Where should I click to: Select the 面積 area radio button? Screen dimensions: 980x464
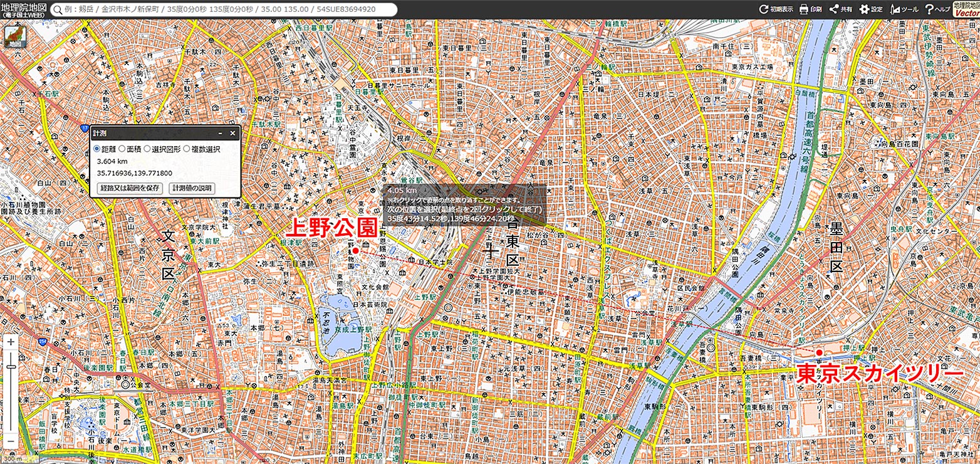(x=122, y=149)
